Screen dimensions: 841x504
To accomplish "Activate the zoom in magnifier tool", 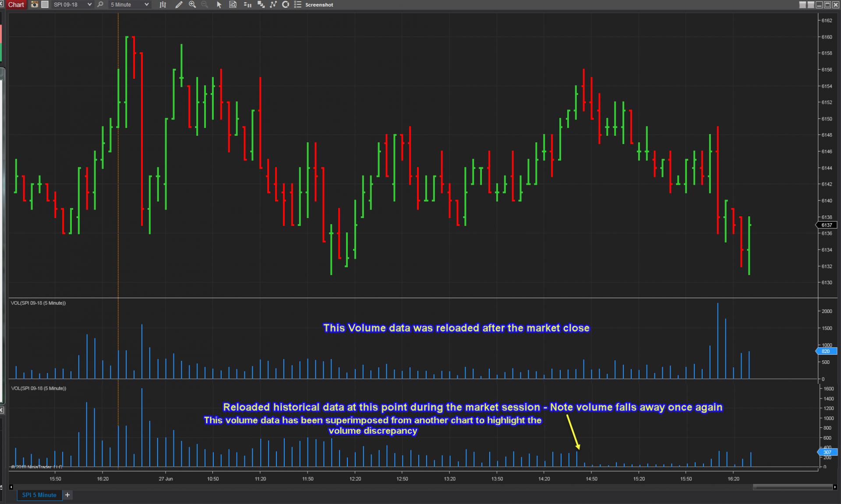I will (x=192, y=5).
